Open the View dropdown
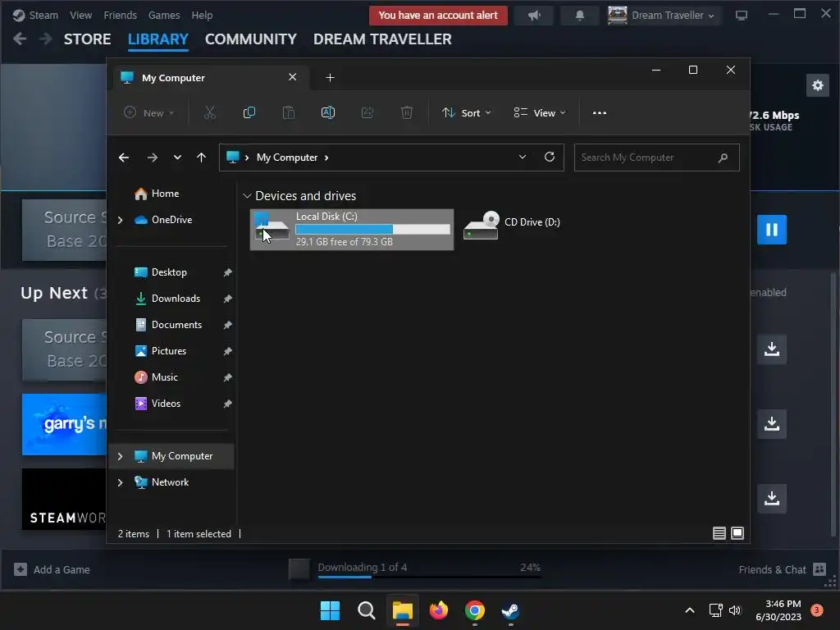The width and height of the screenshot is (840, 630). click(539, 112)
